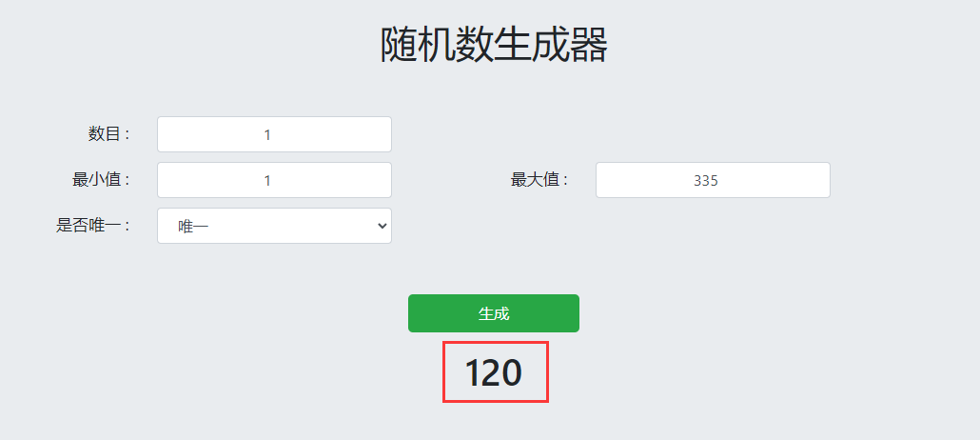
Task: Click the empty right side of 最大值 input
Action: (x=781, y=180)
